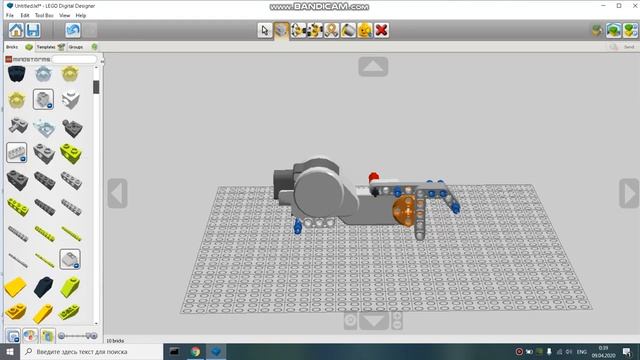The height and width of the screenshot is (360, 640).
Task: Open the Help menu
Action: [x=81, y=15]
